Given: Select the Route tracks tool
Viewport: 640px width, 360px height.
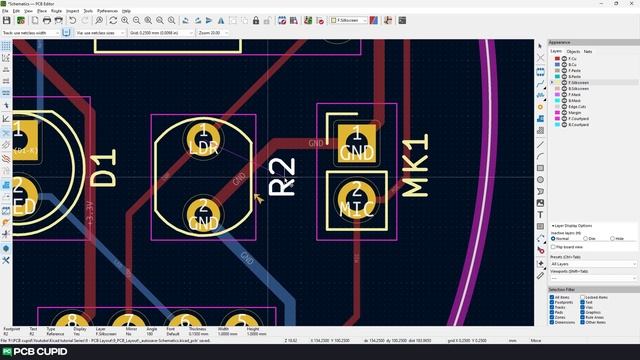Looking at the screenshot, I should [x=540, y=84].
